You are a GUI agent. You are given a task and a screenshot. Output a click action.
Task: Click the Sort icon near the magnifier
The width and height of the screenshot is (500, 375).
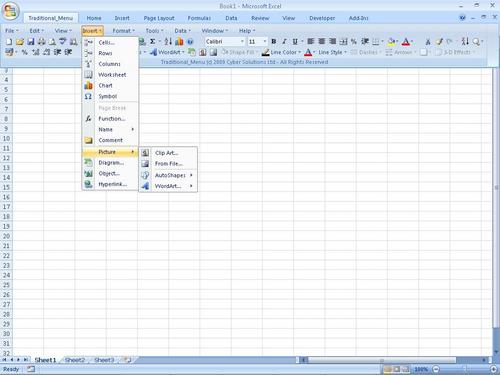[465, 42]
